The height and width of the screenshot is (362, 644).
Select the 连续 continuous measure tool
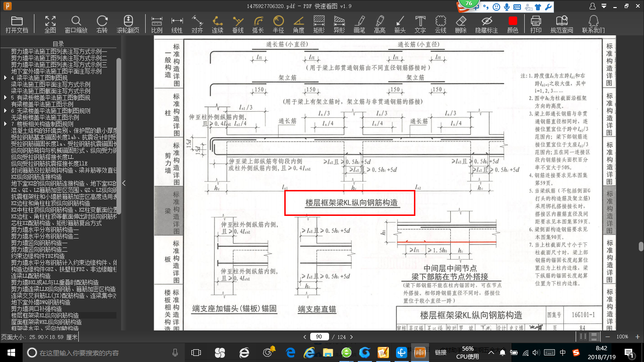click(x=218, y=25)
